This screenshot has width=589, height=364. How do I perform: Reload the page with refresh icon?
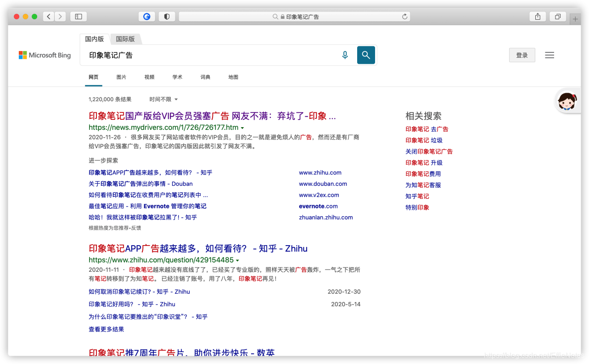point(404,17)
